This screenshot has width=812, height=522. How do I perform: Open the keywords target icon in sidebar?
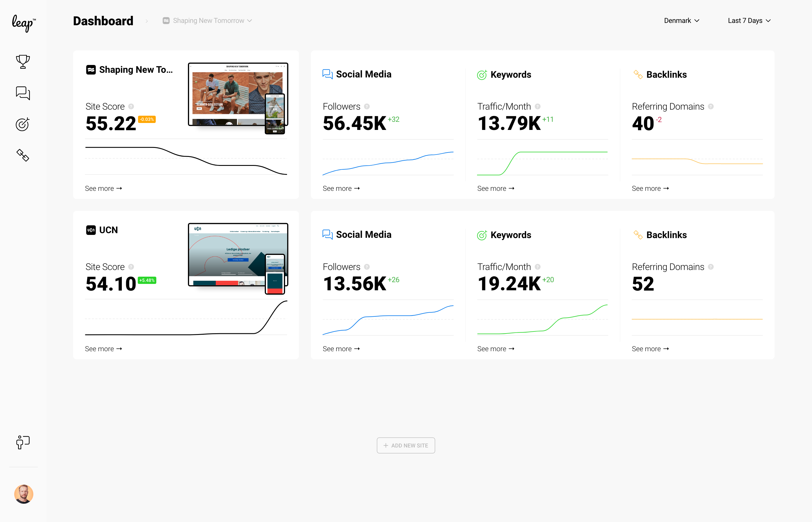point(23,124)
